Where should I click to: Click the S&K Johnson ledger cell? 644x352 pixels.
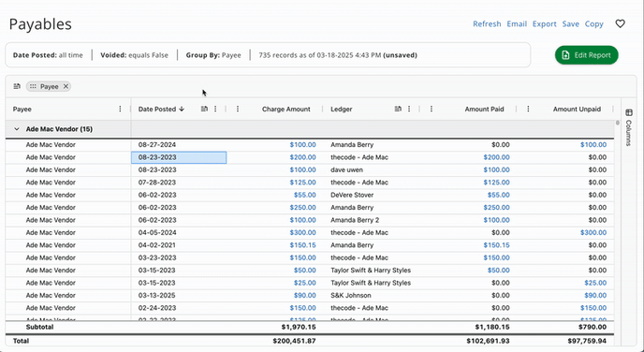click(351, 295)
